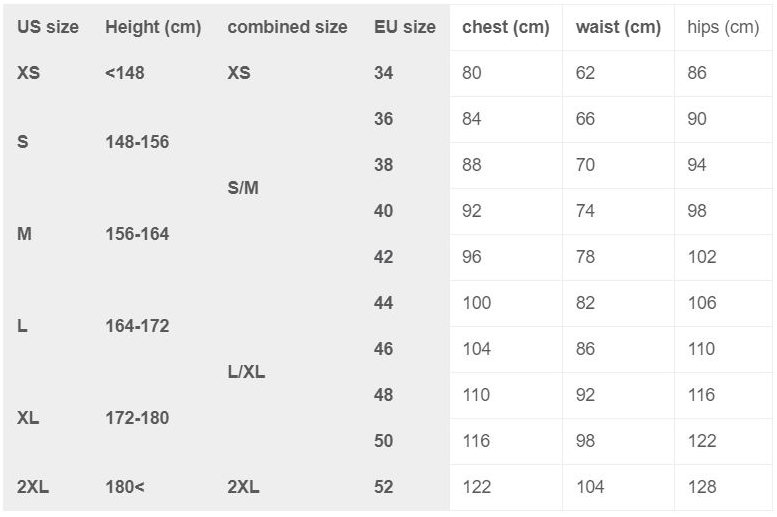This screenshot has width=777, height=517.
Task: Select the "combined size" header cell
Action: point(287,27)
